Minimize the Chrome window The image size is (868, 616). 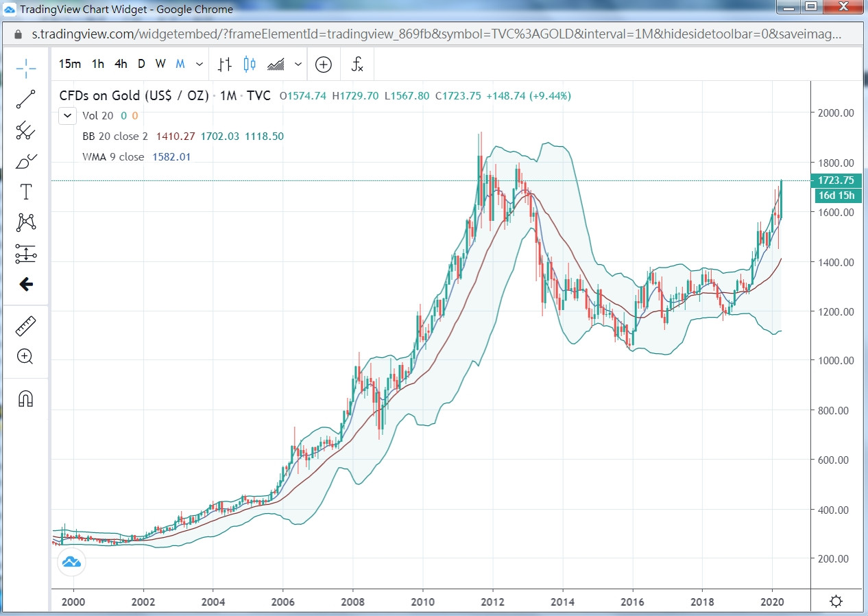click(x=788, y=8)
